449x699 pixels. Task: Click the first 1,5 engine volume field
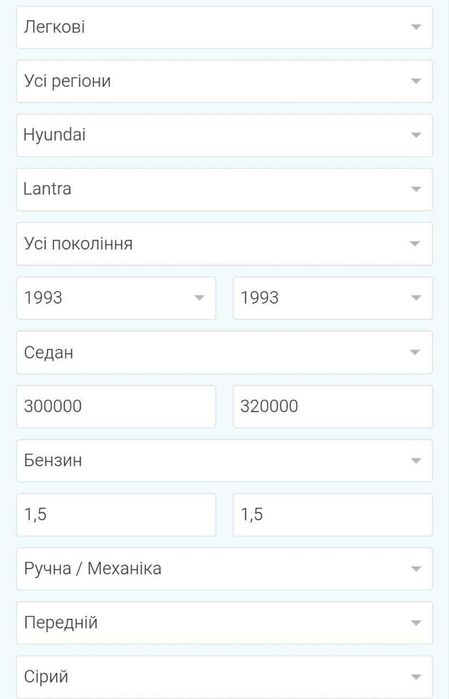(116, 514)
